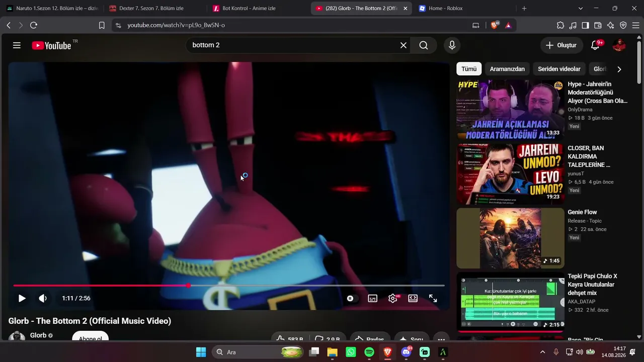Open Brave Leo AI sparkle icon
The height and width of the screenshot is (362, 644).
[x=611, y=25]
